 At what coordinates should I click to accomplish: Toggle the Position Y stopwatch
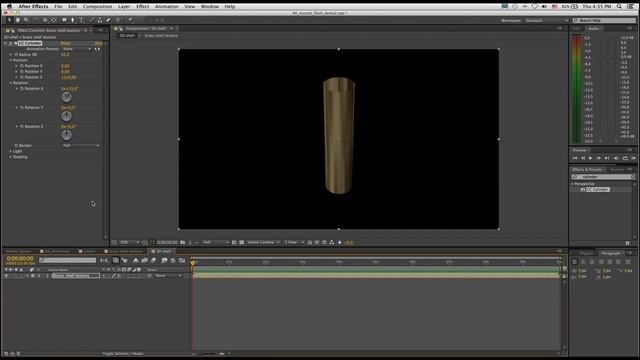click(22, 71)
